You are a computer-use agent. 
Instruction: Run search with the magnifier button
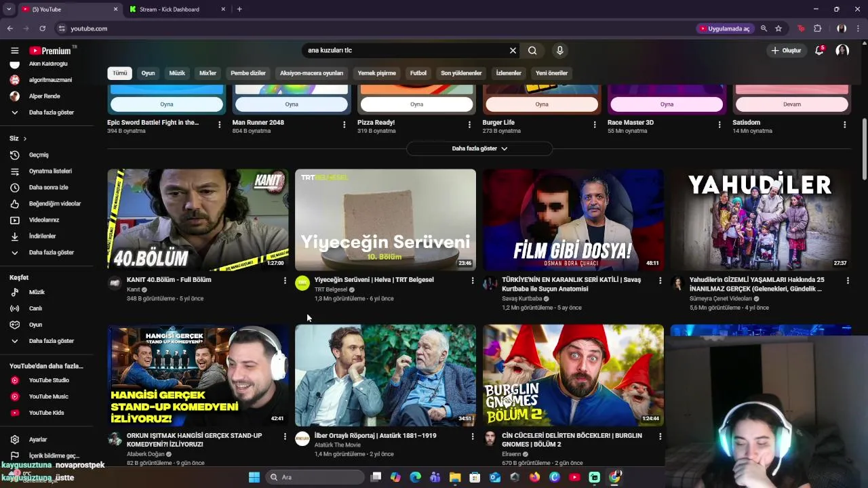point(532,50)
